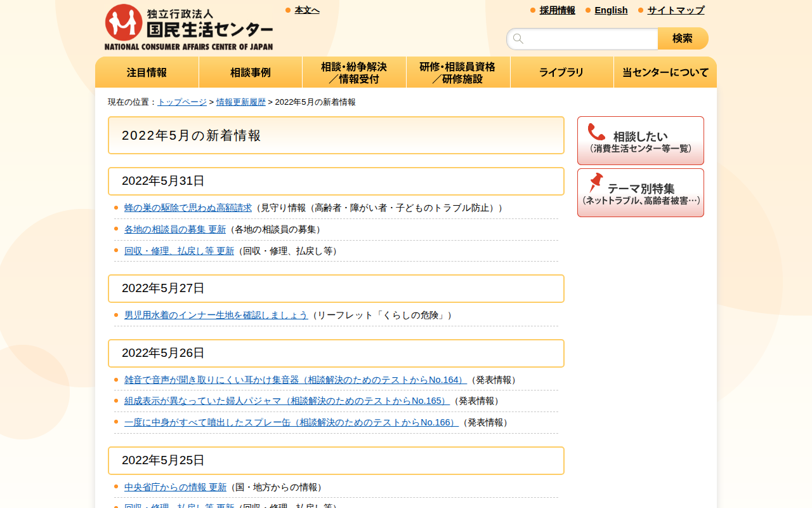Open 男児用水着のインナー生地 leaflet article

point(214,314)
